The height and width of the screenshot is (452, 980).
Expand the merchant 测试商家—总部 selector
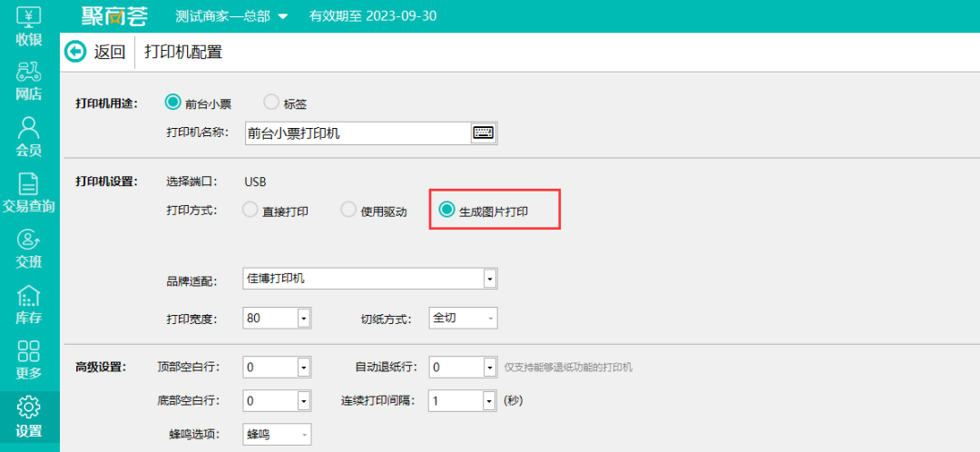(282, 16)
